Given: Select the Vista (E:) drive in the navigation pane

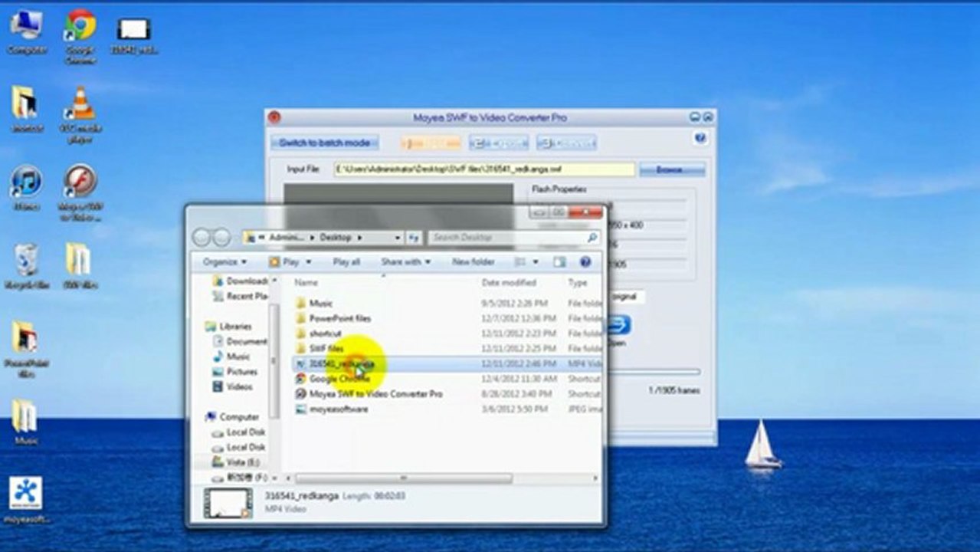Looking at the screenshot, I should coord(236,462).
